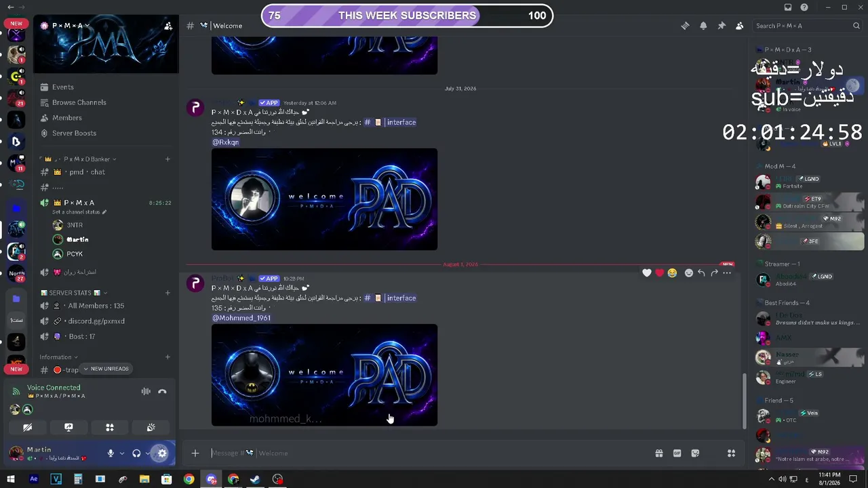
Task: Jump to NEW UNREADS
Action: pyautogui.click(x=106, y=369)
